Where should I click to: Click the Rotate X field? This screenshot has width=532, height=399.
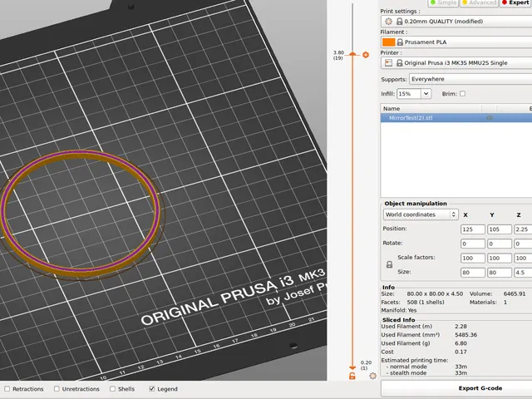[473, 244]
